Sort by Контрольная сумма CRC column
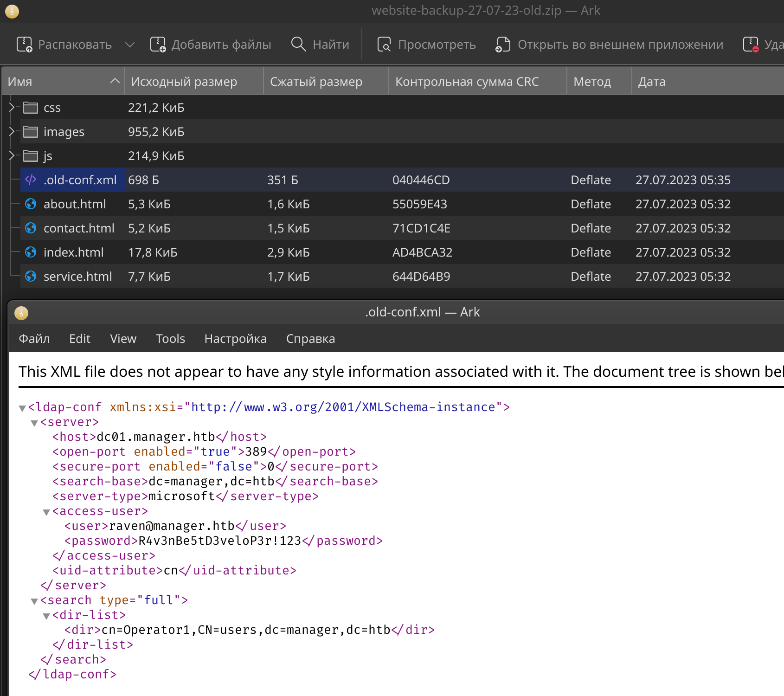Image resolution: width=784 pixels, height=696 pixels. tap(478, 82)
